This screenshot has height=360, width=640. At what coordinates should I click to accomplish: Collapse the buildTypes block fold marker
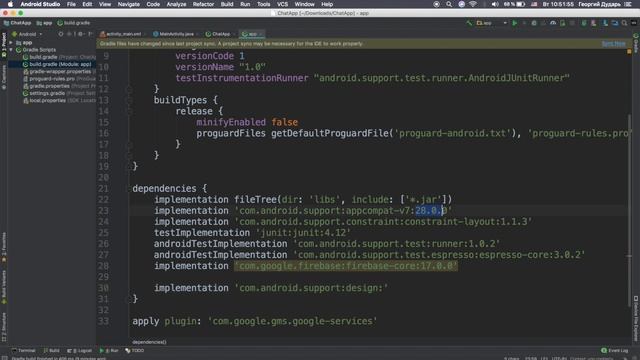click(x=129, y=100)
